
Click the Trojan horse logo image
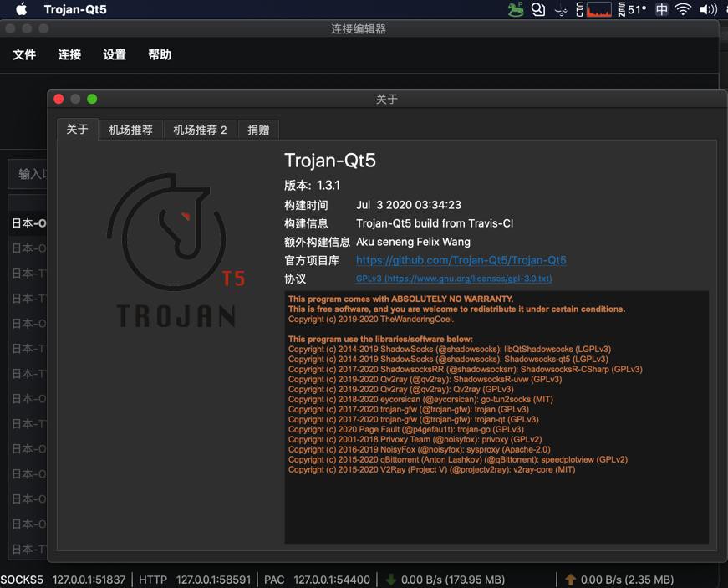(x=176, y=251)
